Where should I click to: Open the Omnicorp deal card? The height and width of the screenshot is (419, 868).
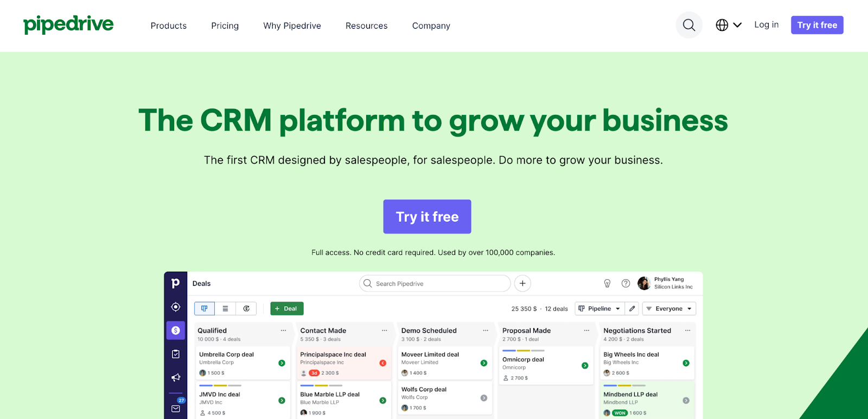pos(546,366)
